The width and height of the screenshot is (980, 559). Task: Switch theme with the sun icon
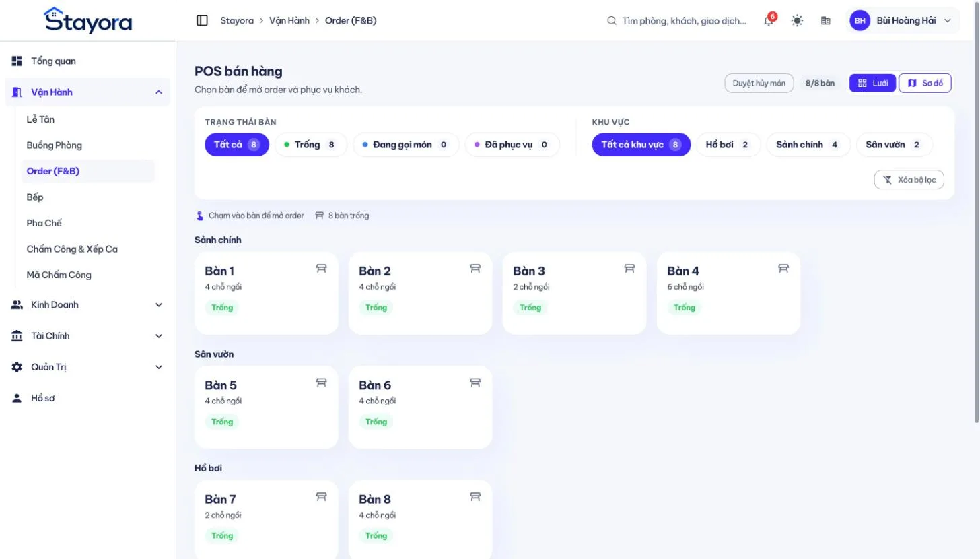click(797, 21)
